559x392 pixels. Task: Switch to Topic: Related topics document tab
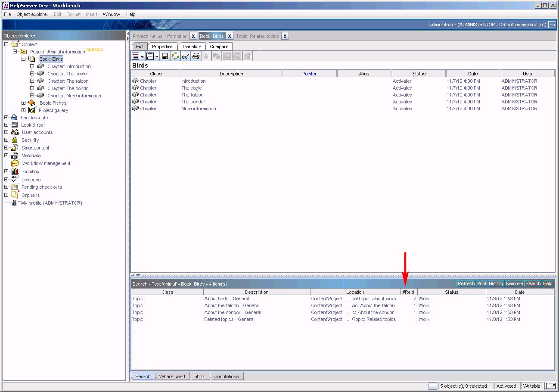[258, 36]
